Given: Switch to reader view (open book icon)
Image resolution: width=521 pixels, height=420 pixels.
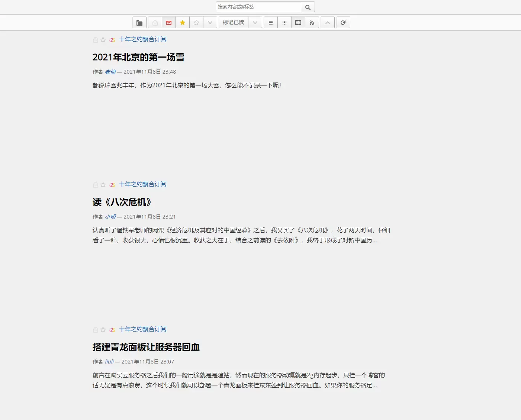Looking at the screenshot, I should (x=298, y=23).
